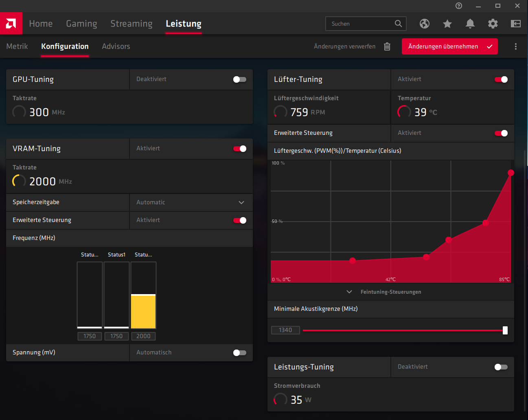Click the sidebar panel toggle icon
528x420 pixels.
(x=516, y=24)
